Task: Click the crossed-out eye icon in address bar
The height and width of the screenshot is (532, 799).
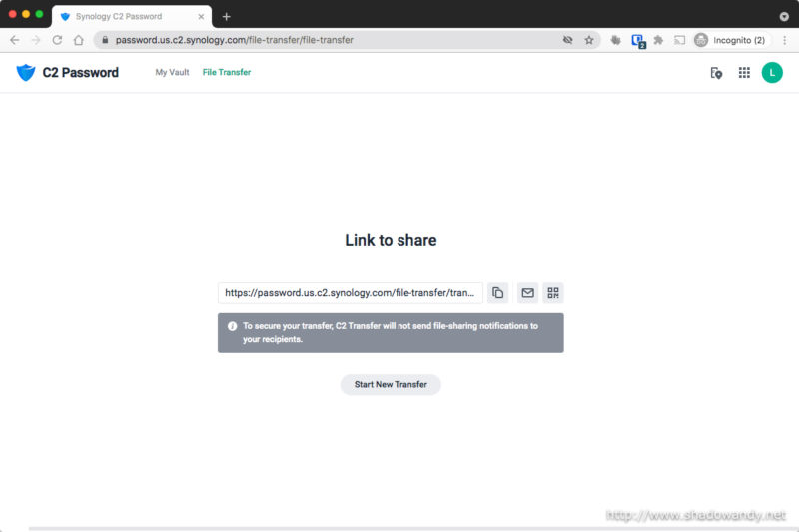Action: [567, 40]
